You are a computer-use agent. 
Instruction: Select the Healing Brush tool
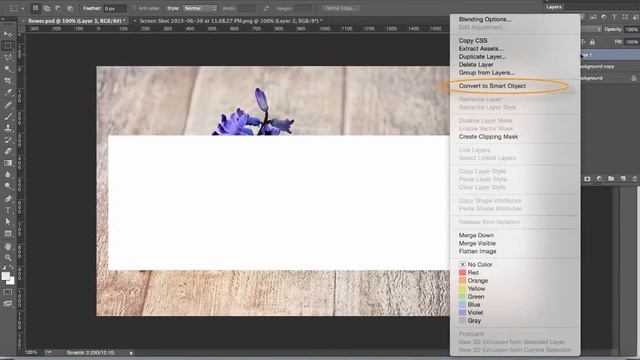pyautogui.click(x=8, y=104)
